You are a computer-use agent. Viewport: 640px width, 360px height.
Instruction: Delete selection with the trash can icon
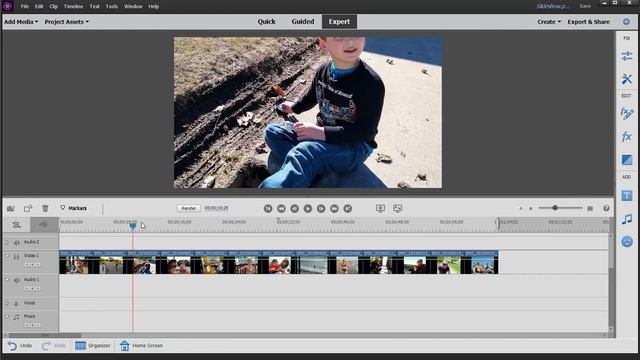click(45, 208)
